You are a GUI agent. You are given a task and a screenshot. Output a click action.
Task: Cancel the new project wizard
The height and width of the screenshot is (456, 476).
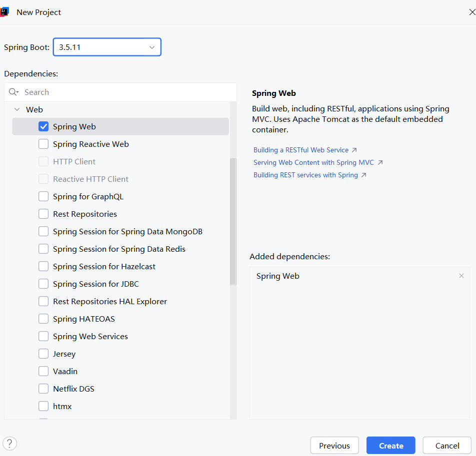click(447, 446)
